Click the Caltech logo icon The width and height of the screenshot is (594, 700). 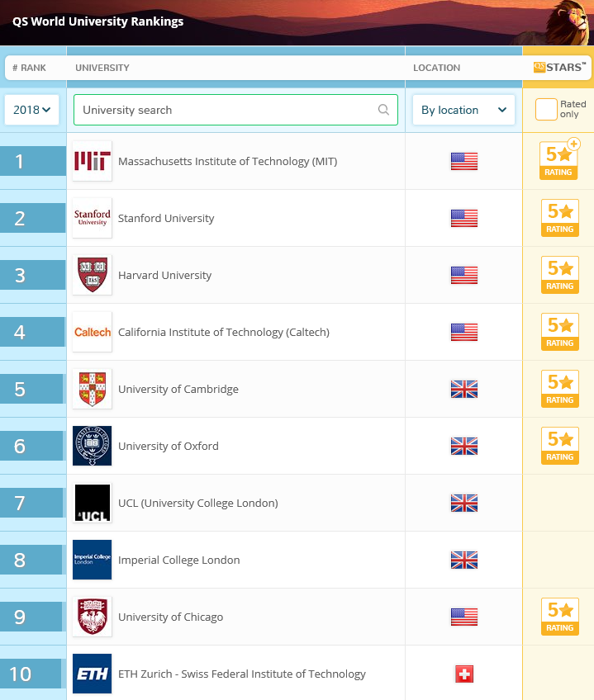[x=92, y=332]
